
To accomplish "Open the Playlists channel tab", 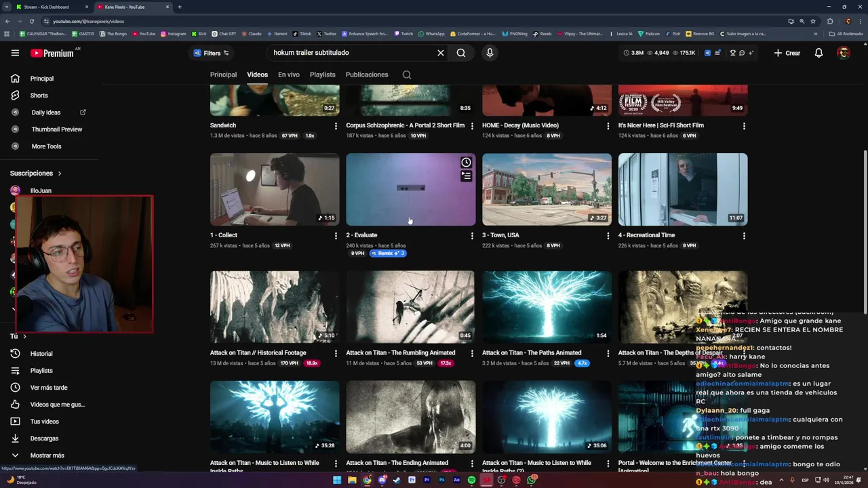I will (323, 75).
